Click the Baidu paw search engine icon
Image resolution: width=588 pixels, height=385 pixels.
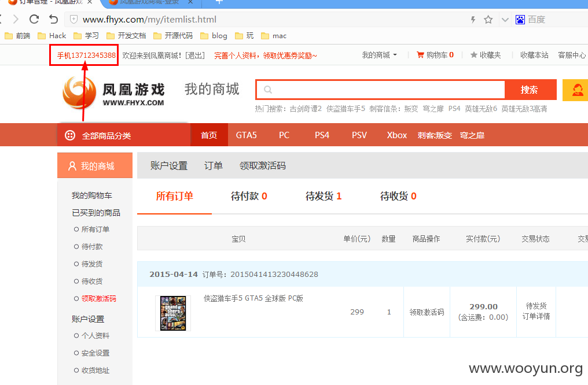520,20
